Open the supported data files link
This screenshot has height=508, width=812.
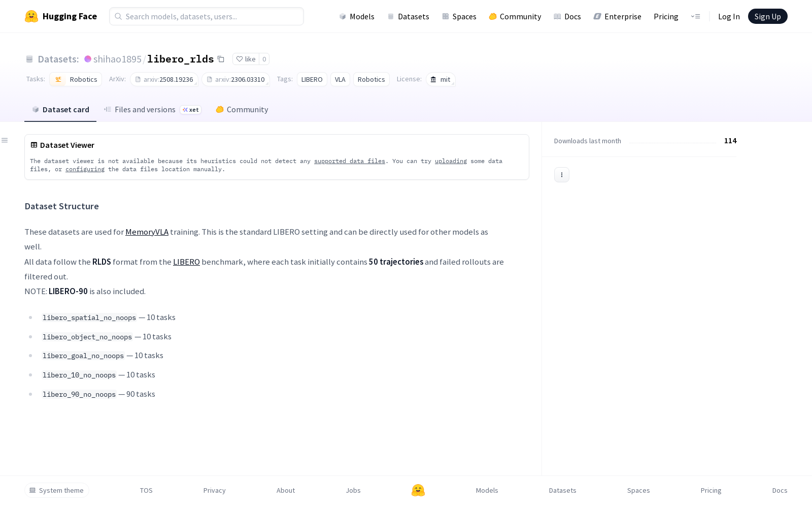click(350, 161)
